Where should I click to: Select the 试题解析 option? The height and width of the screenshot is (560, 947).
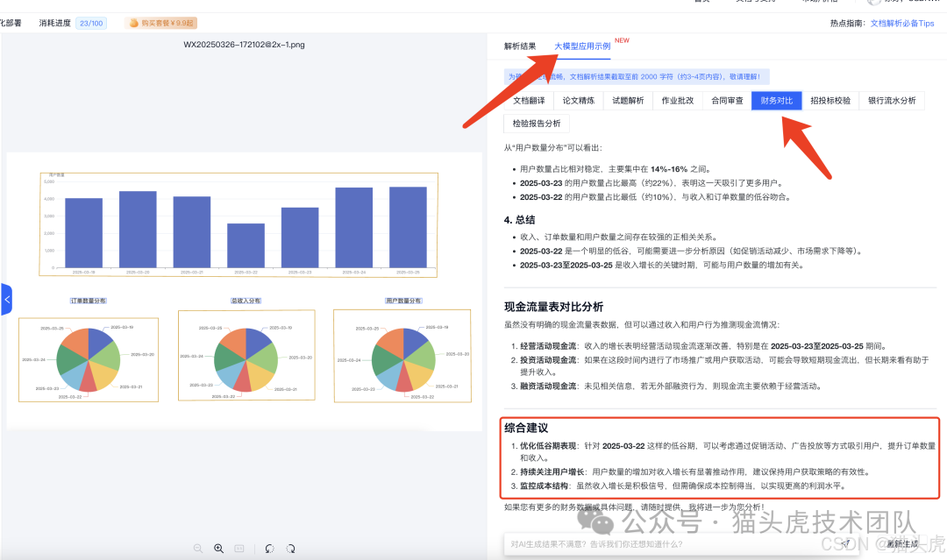628,101
